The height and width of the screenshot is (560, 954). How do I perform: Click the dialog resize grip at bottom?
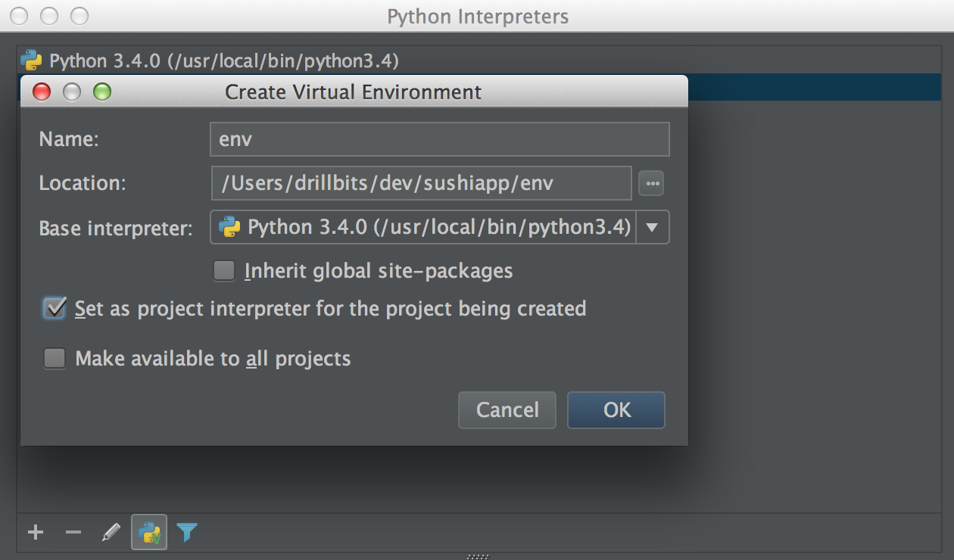click(x=477, y=555)
